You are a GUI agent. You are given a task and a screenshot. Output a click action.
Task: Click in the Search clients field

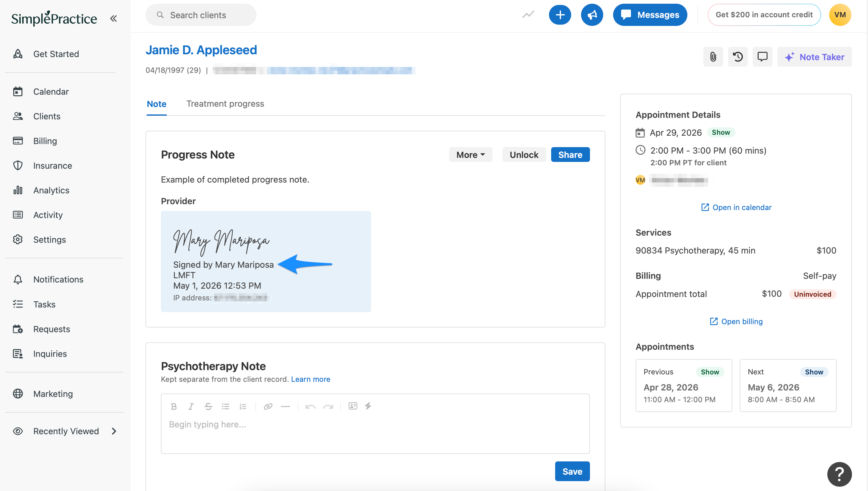[x=201, y=14]
